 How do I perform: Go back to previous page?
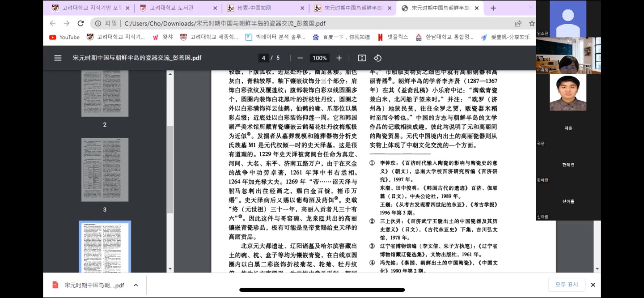pyautogui.click(x=53, y=23)
